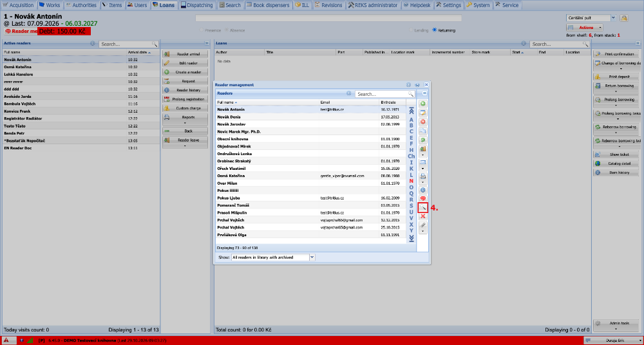The image size is (644, 345).
Task: Click the Readers search field in dialog
Action: click(382, 94)
